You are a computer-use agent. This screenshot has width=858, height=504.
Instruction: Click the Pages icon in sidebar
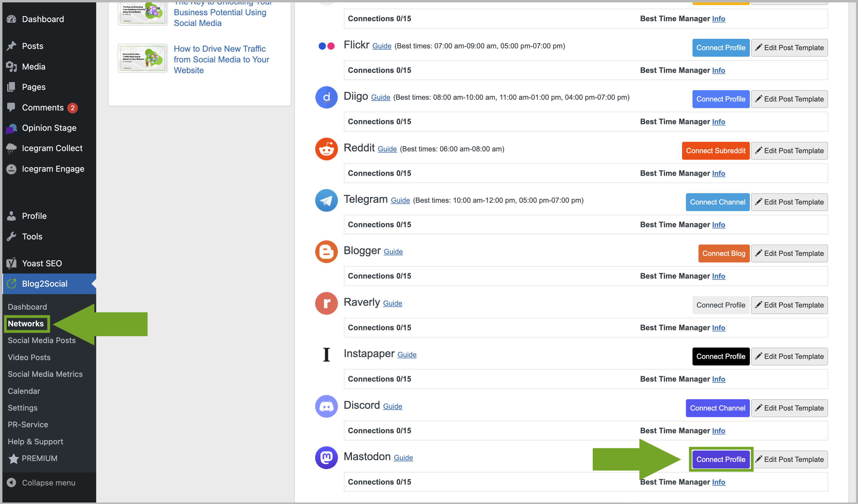pos(11,87)
